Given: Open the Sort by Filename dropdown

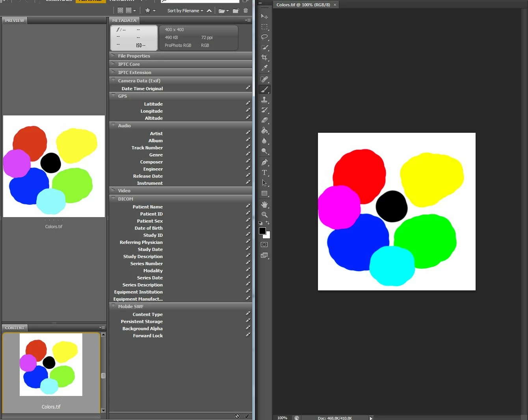Looking at the screenshot, I should (x=185, y=11).
